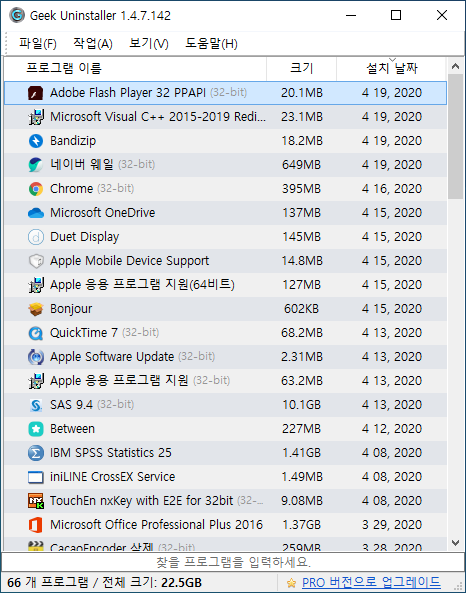Screen dimensions: 466x593
Task: Click the Duet Display icon
Action: 36,237
